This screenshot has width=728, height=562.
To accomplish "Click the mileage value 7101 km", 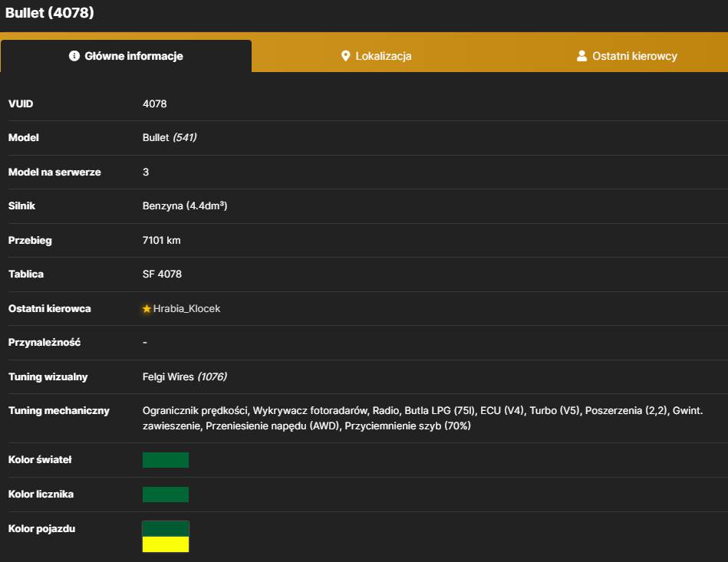I will [162, 241].
